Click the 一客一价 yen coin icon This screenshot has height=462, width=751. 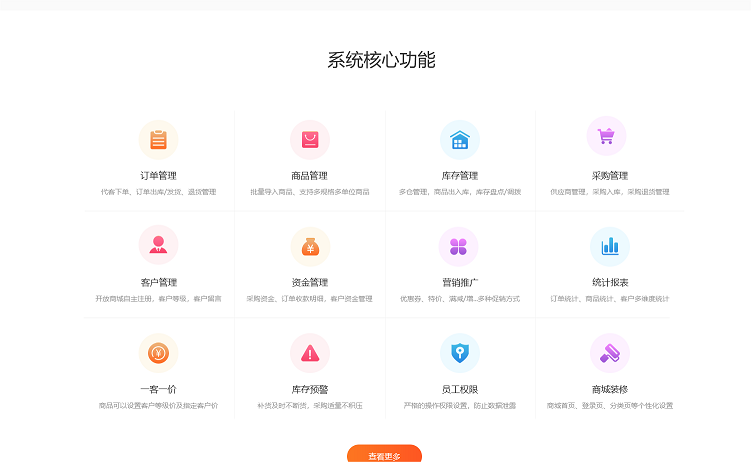(159, 353)
